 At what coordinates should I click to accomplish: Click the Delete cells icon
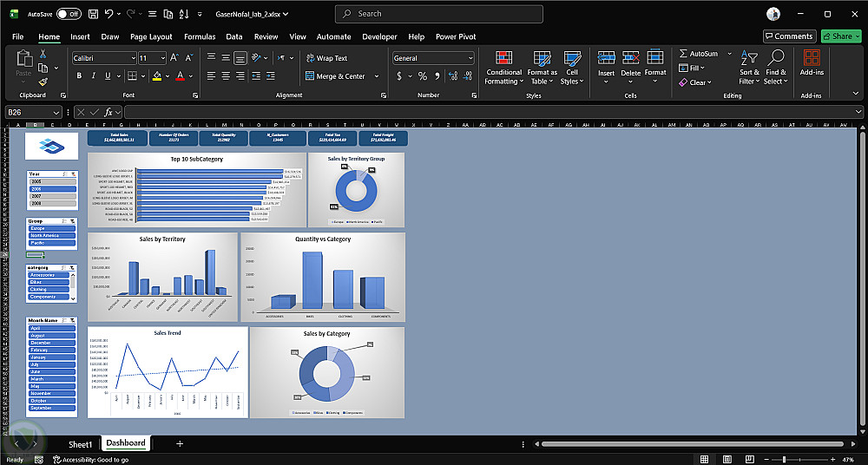pos(630,57)
